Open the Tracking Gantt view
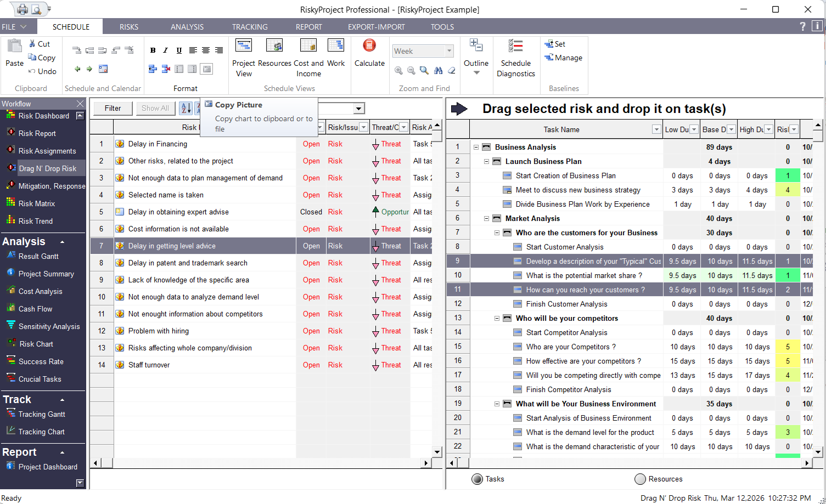 tap(40, 414)
